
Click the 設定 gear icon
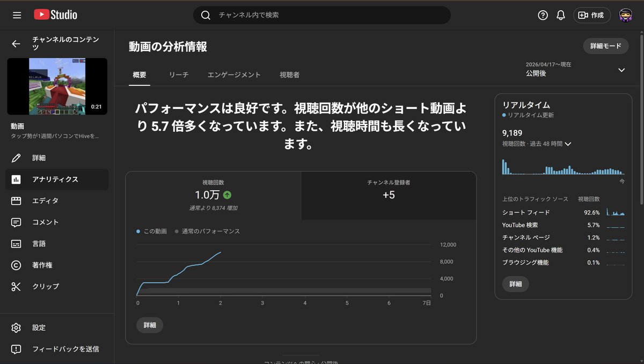click(16, 328)
